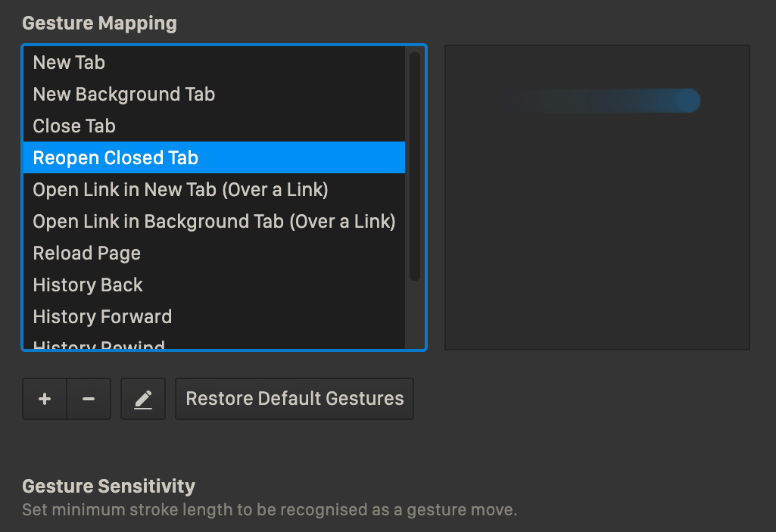Select New Tab in gesture list
Image resolution: width=776 pixels, height=532 pixels.
click(214, 62)
